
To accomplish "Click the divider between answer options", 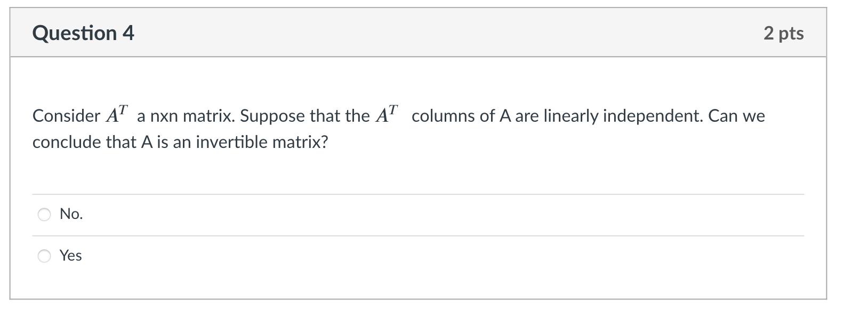I will pyautogui.click(x=418, y=234).
